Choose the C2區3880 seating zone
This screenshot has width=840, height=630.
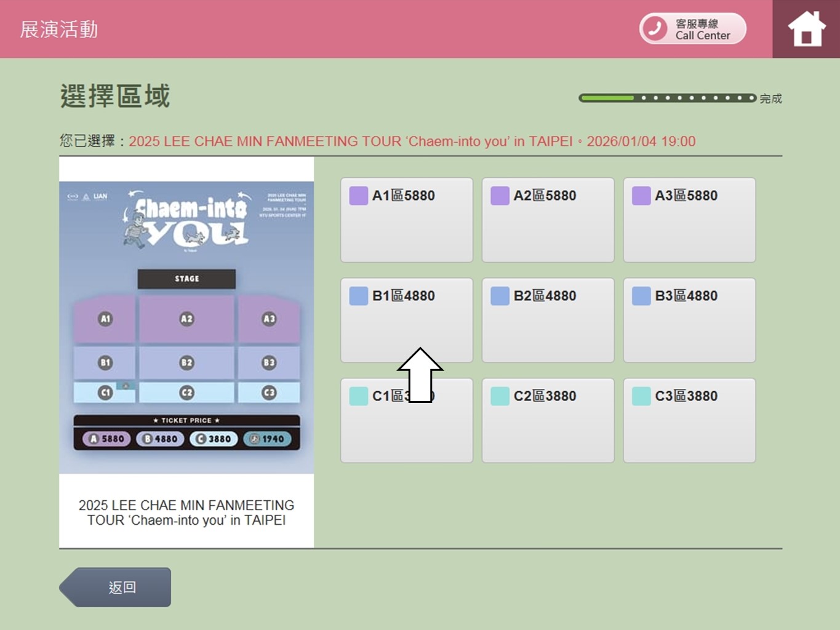click(x=548, y=420)
